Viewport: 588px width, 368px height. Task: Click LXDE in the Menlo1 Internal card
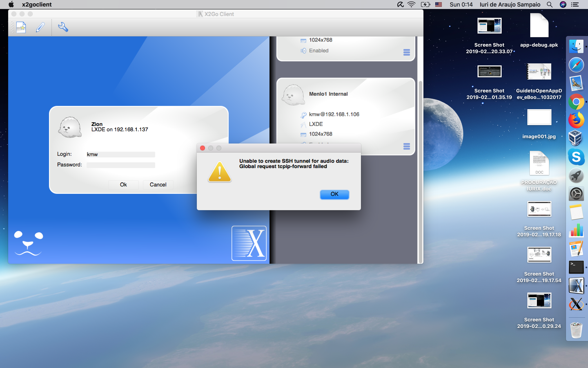click(316, 124)
